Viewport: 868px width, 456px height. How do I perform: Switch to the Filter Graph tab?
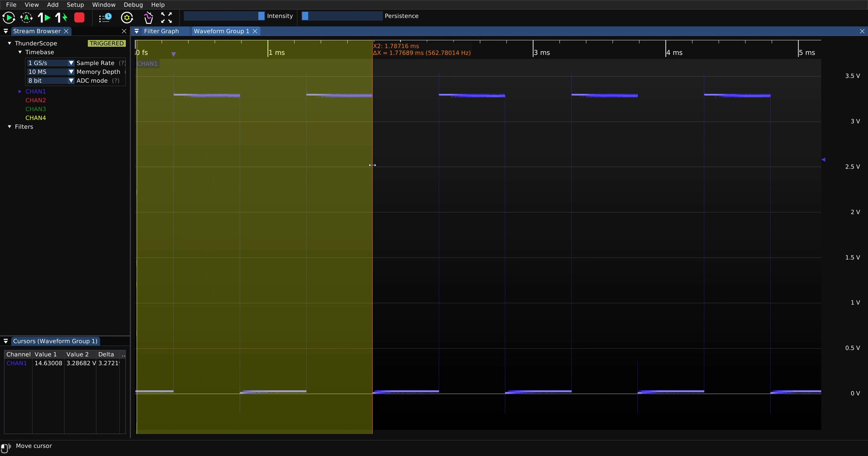161,31
